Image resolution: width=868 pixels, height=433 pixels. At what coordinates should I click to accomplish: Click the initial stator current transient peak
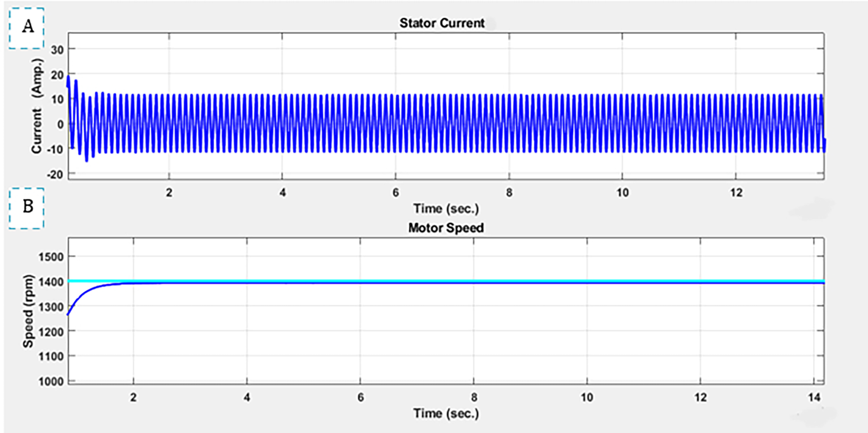point(69,79)
